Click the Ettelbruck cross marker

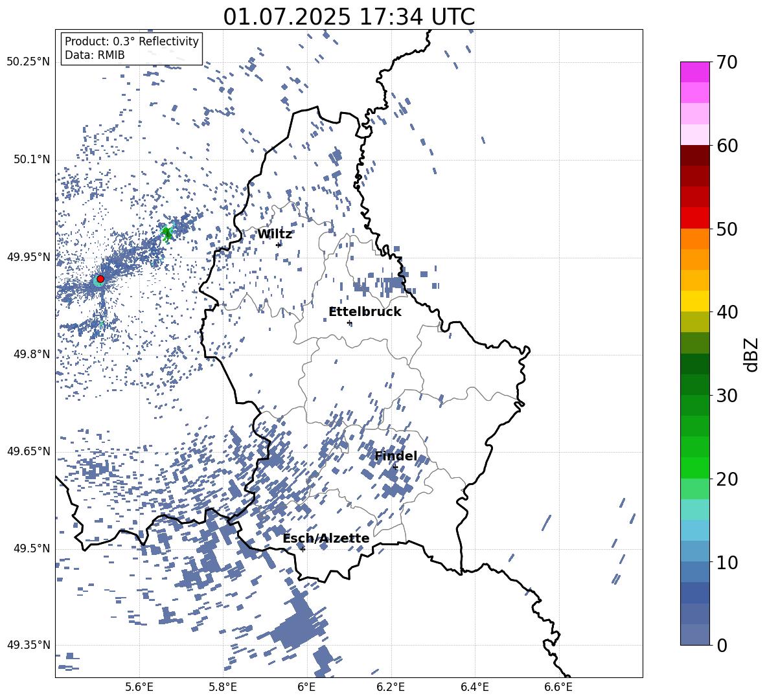pyautogui.click(x=349, y=322)
